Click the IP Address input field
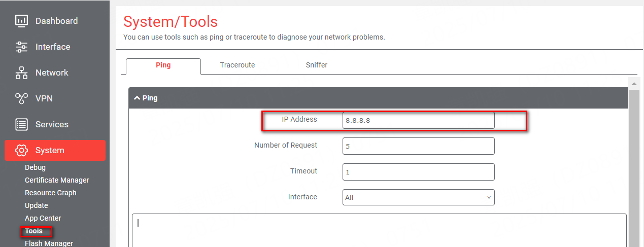 (419, 120)
